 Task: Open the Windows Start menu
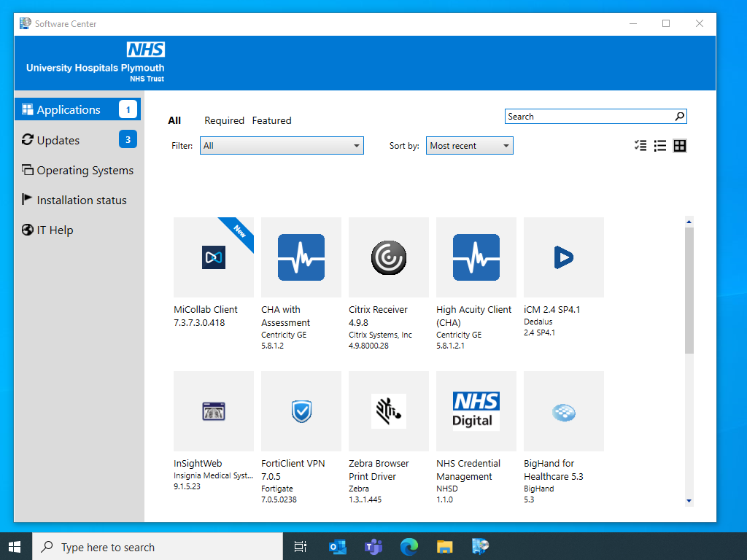[x=15, y=547]
